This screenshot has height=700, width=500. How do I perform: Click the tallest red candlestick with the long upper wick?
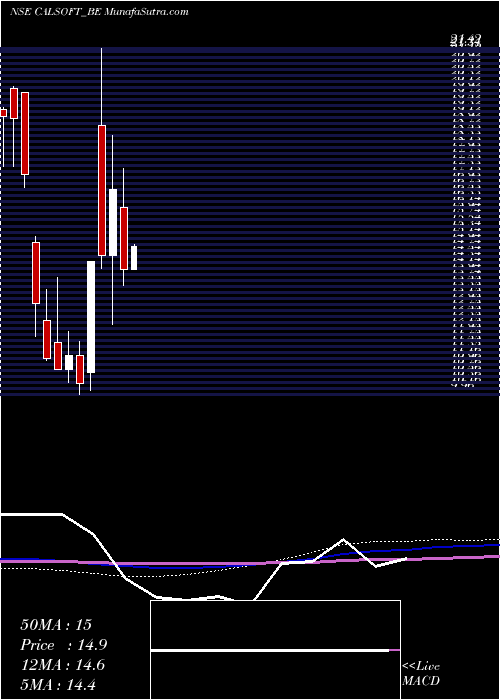(102, 190)
